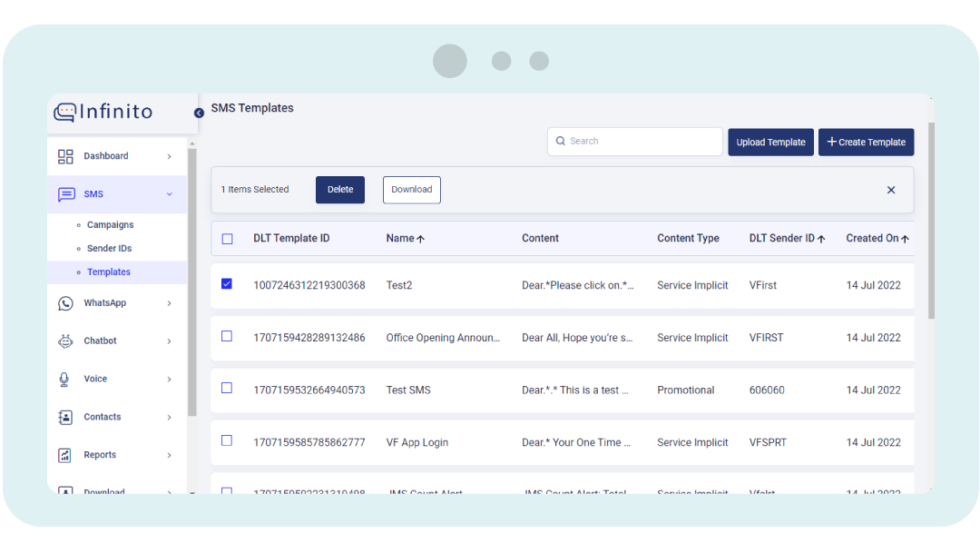Click the sidebar vertical scrollbar
This screenshot has height=553, width=980.
pyautogui.click(x=191, y=281)
